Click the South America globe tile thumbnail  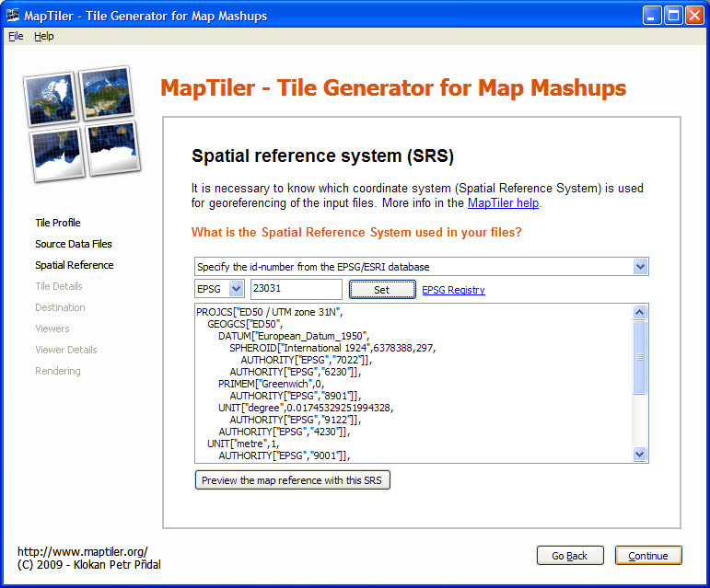pyautogui.click(x=57, y=155)
